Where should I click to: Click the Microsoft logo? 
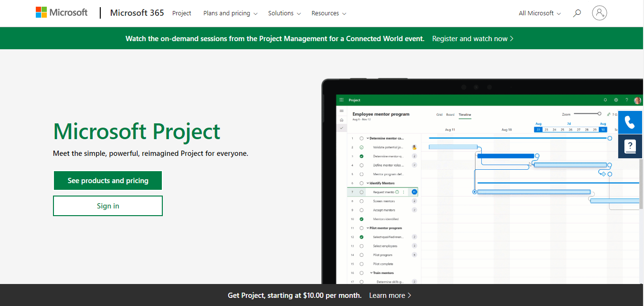pyautogui.click(x=62, y=13)
